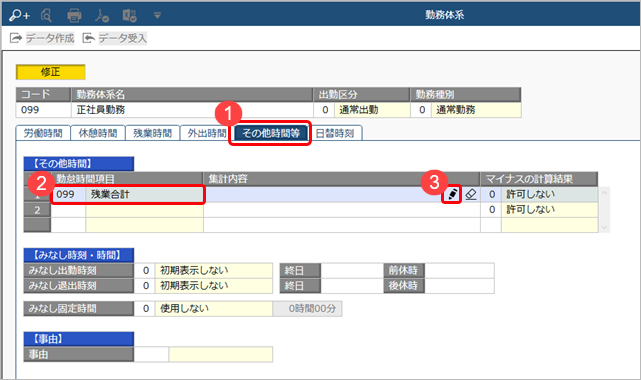Click the 事由 name yellow field

(x=221, y=354)
